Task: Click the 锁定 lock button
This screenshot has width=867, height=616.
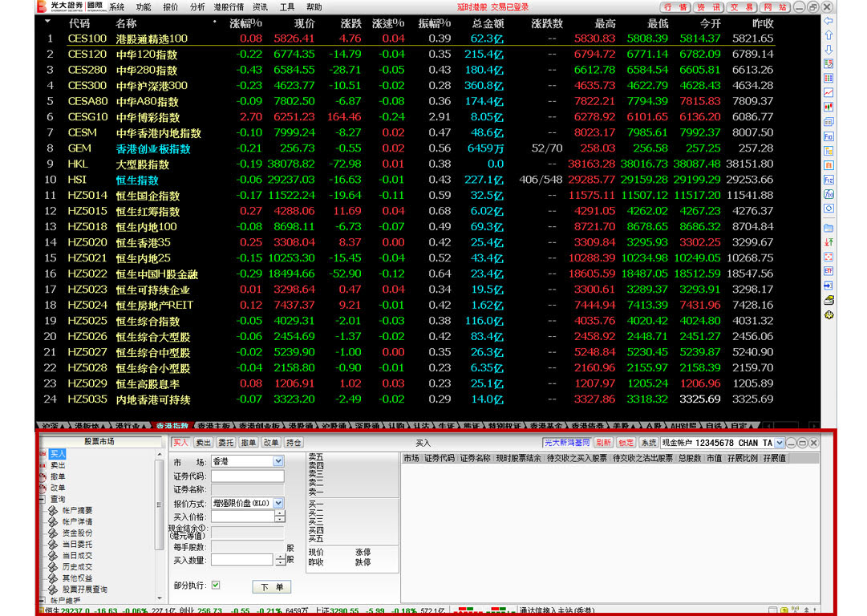Action: (626, 443)
